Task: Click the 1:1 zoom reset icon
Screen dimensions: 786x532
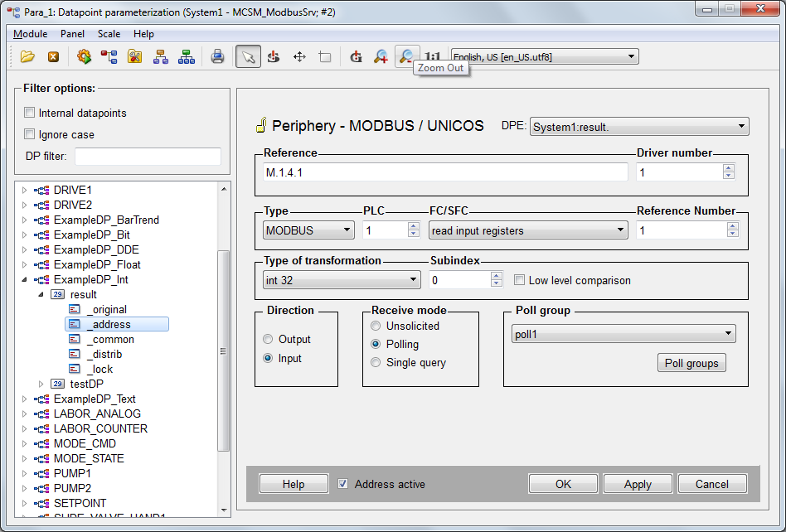Action: point(432,56)
